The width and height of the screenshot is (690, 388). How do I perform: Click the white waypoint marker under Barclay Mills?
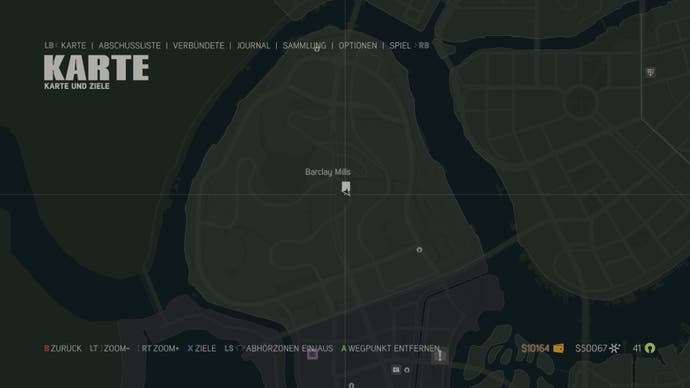pos(346,187)
